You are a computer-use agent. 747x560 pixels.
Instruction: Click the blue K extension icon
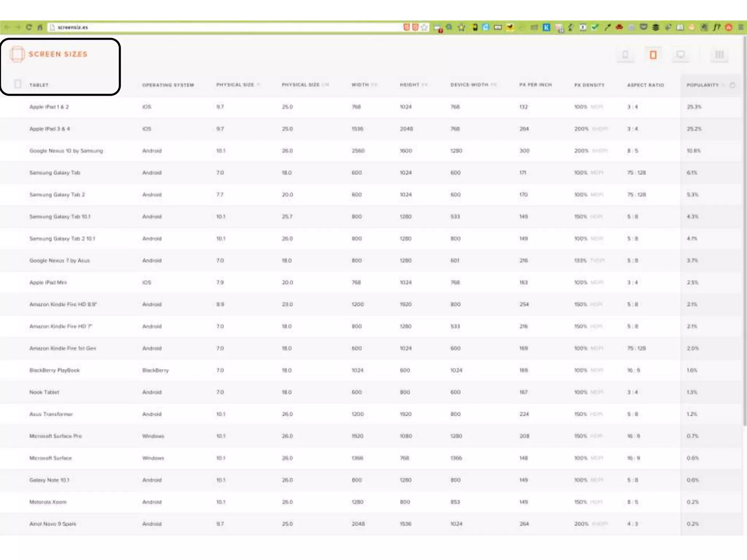[546, 27]
